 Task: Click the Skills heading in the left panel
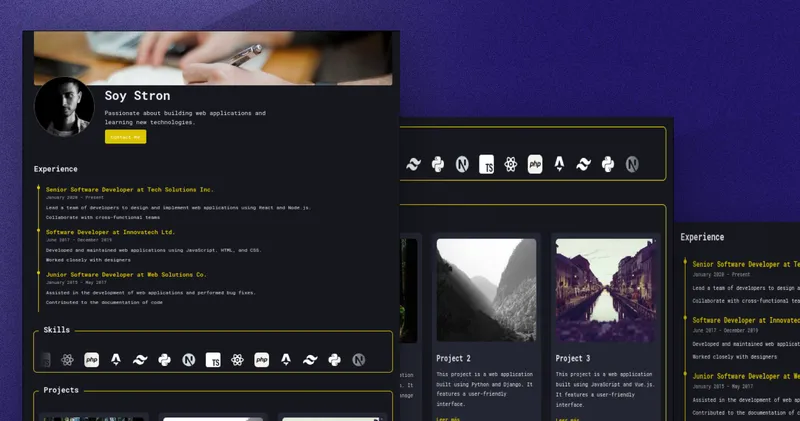[x=57, y=330]
